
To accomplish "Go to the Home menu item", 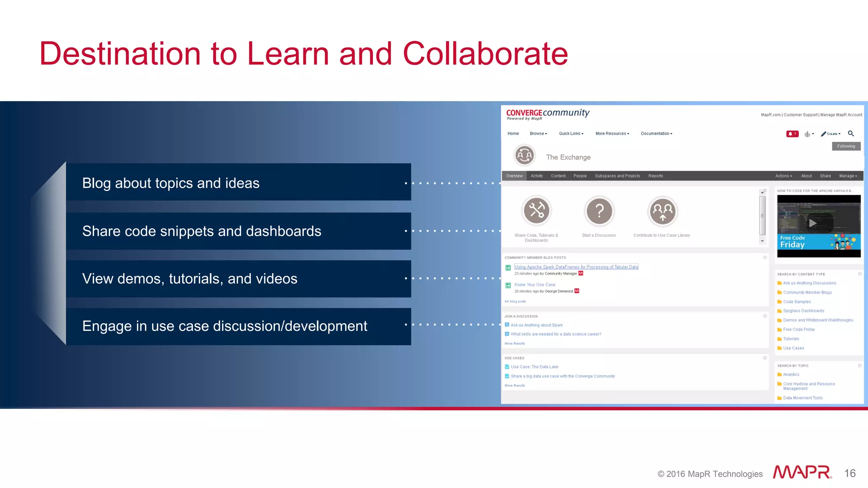I will [x=513, y=133].
